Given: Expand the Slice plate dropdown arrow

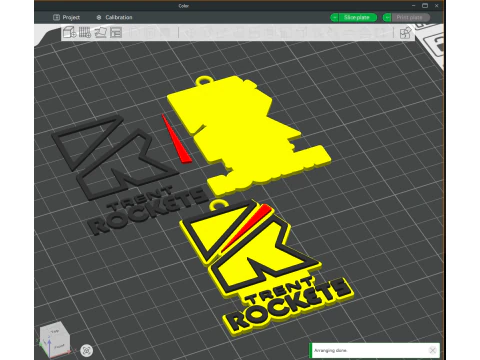Looking at the screenshot, I should 334,17.
